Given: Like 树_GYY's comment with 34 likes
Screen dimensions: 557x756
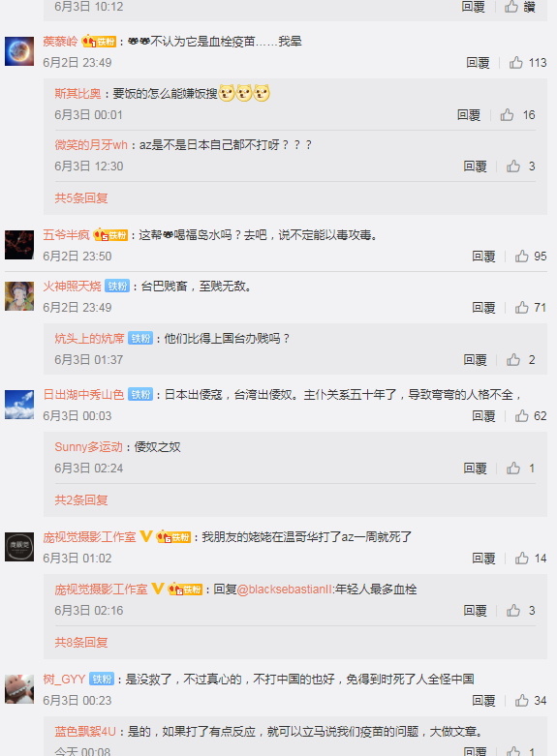Looking at the screenshot, I should (521, 700).
